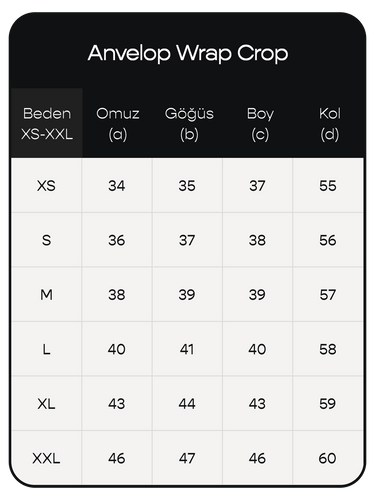Select the L size row label

(x=46, y=349)
